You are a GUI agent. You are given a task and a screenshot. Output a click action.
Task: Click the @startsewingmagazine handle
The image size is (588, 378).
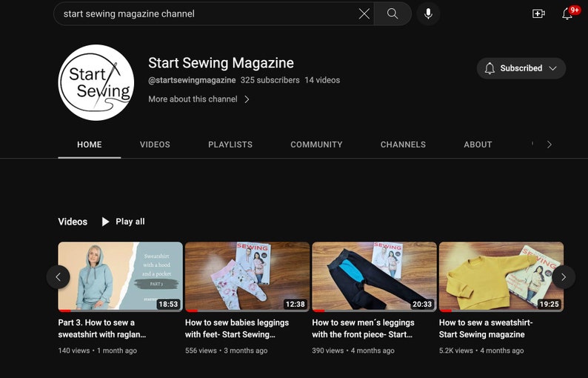[x=192, y=80]
